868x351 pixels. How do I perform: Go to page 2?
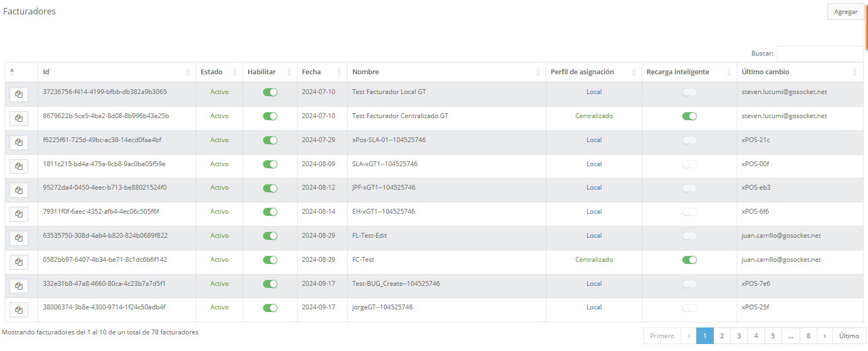click(722, 336)
